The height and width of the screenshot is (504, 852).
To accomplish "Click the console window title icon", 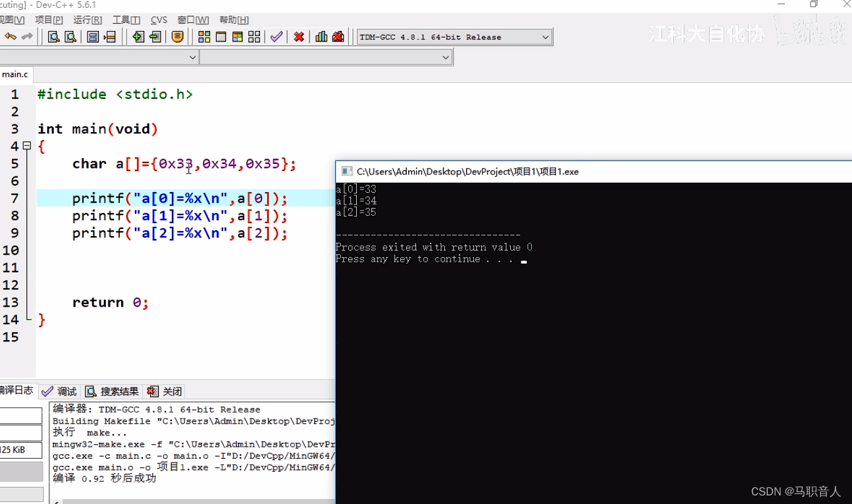I will point(347,172).
